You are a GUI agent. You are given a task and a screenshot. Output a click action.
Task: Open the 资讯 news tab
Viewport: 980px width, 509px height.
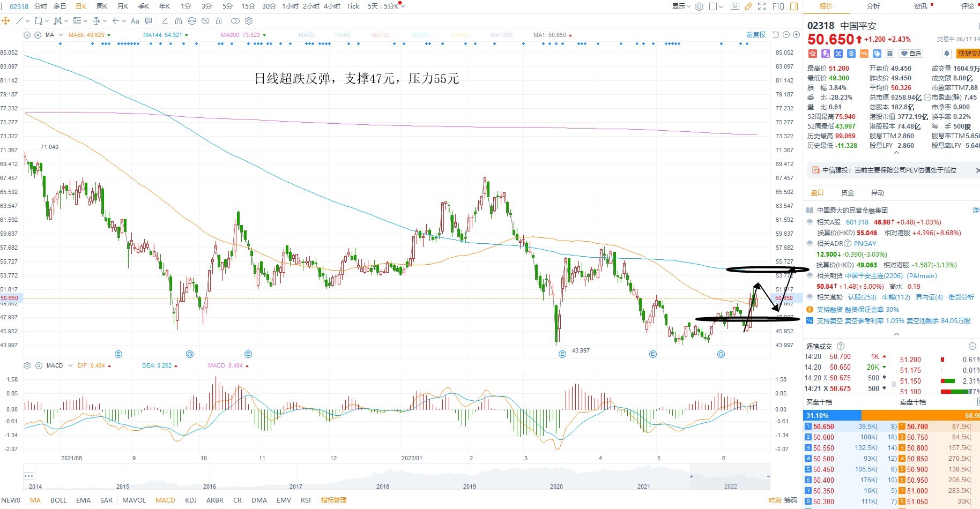(x=920, y=6)
